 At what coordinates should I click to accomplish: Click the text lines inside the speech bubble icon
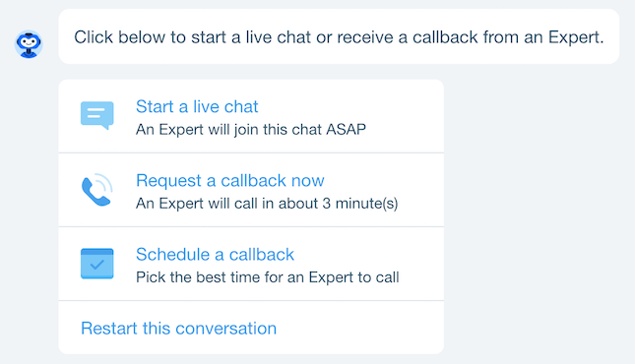[95, 113]
